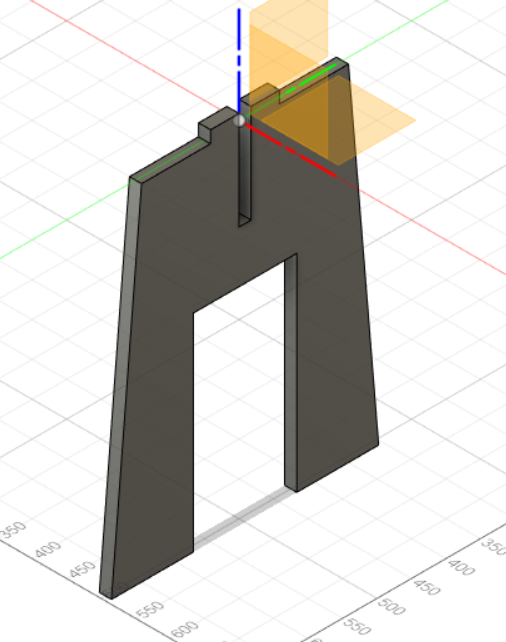Select the white origin point sphere
Screen dimensions: 506x642
(239, 121)
